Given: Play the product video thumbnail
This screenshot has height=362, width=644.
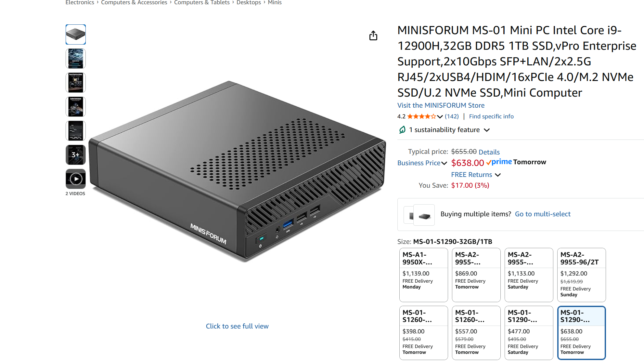Looking at the screenshot, I should tap(76, 179).
